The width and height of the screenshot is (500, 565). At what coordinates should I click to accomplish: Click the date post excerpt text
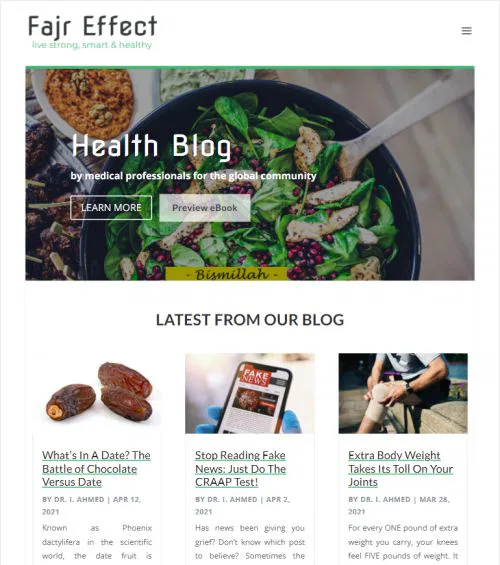[97, 542]
